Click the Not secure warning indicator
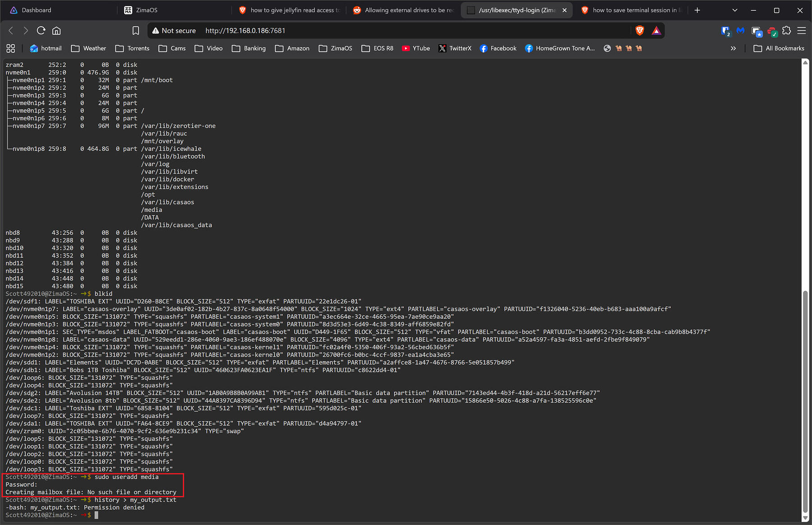 [x=174, y=31]
